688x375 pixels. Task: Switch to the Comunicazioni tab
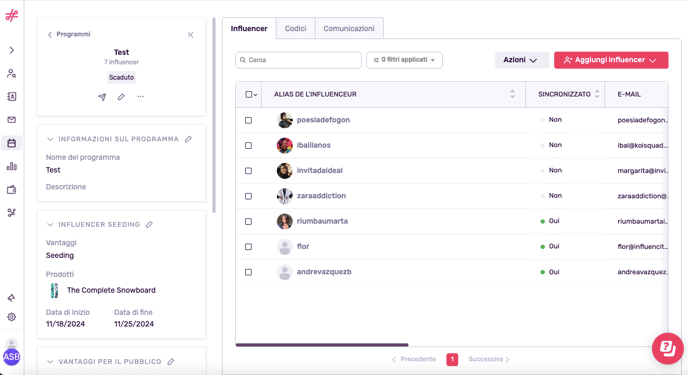349,29
